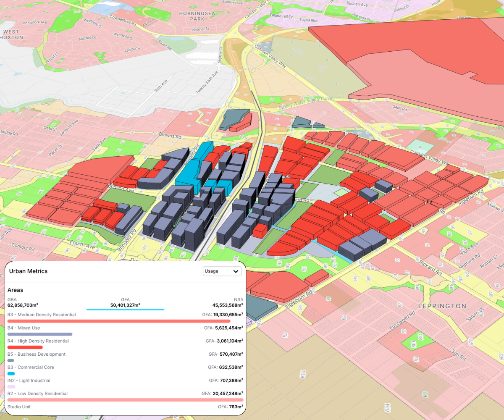Click the IN2 Light Industrial color bar
This screenshot has height=420, width=504.
point(11,387)
